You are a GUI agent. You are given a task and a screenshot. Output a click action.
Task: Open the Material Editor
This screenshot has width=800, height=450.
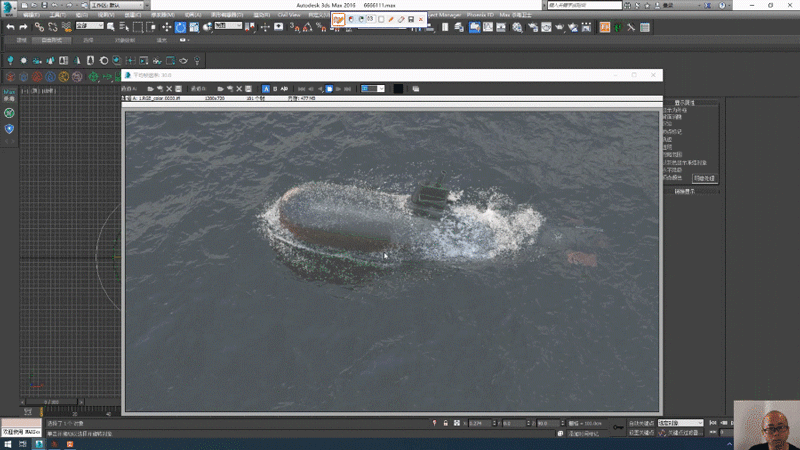(517, 28)
